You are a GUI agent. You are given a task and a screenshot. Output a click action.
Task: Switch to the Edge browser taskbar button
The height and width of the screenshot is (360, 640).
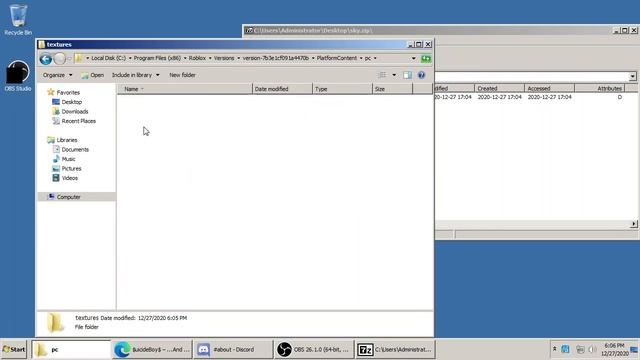(152, 350)
